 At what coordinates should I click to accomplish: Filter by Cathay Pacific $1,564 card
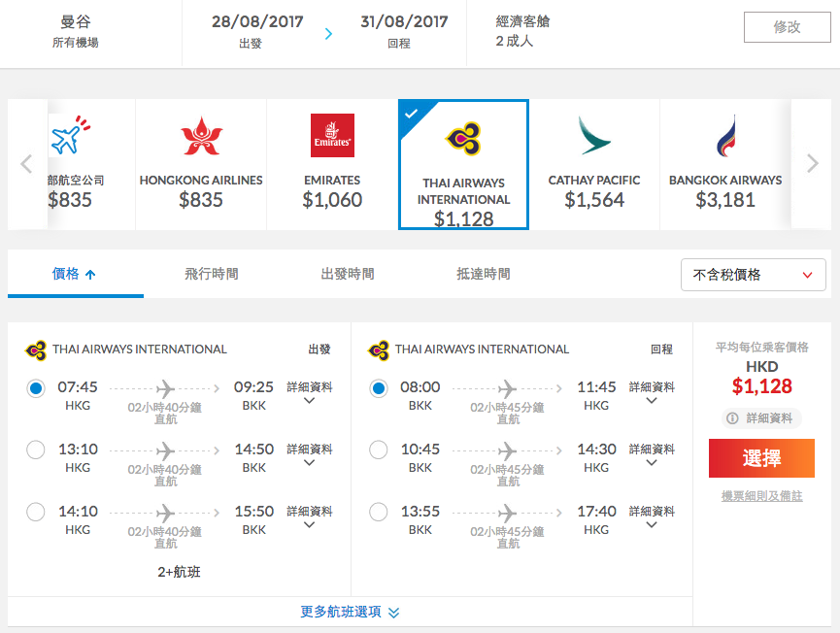[594, 164]
